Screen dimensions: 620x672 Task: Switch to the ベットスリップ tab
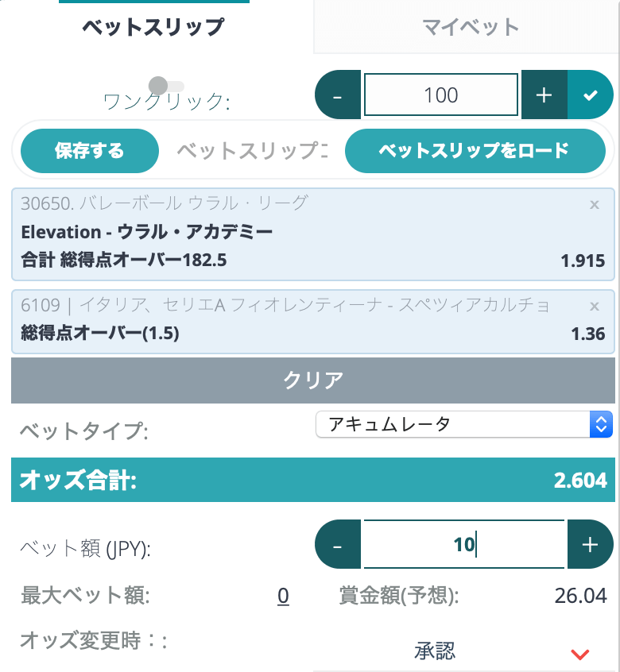153,27
